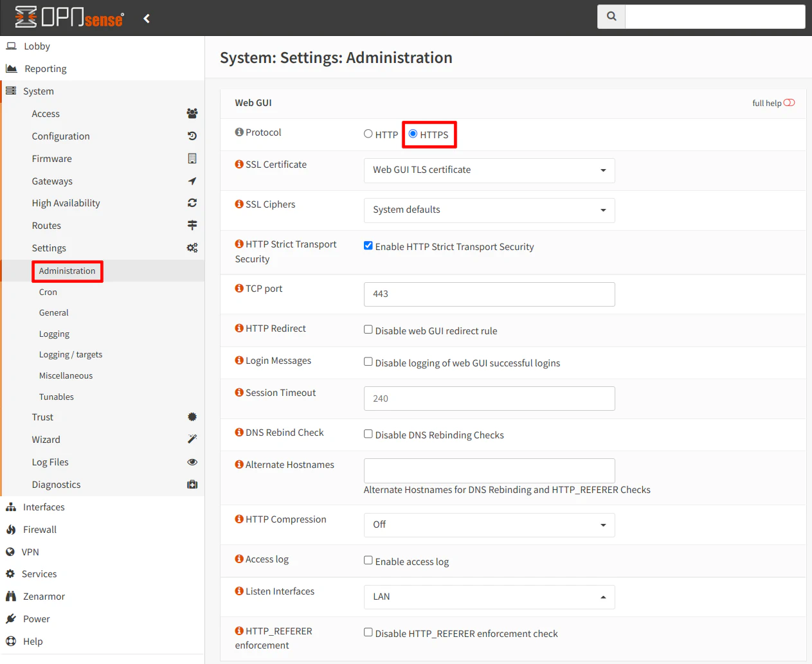Viewport: 812px width, 664px height.
Task: Click the info icon beside Alternate Hostnames
Action: (x=239, y=465)
